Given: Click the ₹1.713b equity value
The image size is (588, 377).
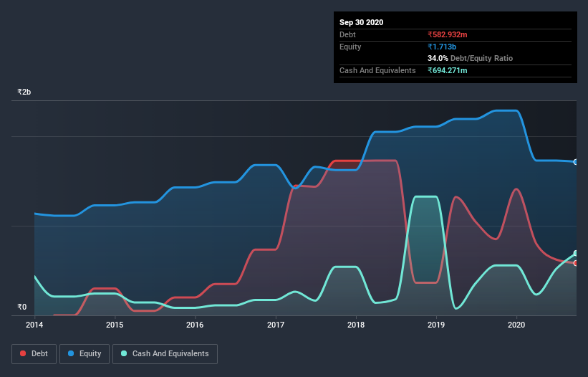Looking at the screenshot, I should coord(442,47).
